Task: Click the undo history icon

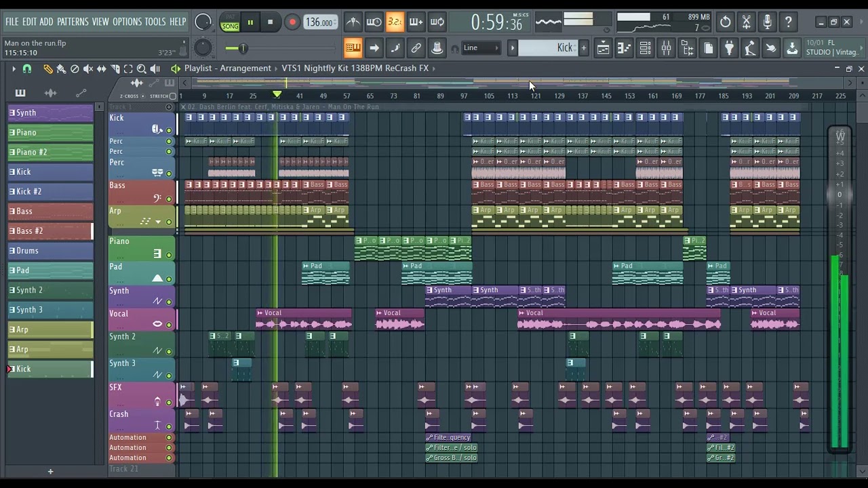Action: (726, 22)
